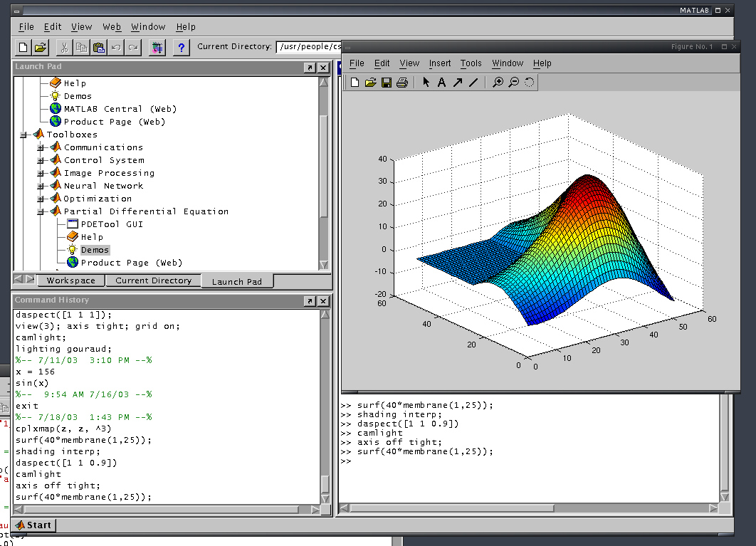756x546 pixels.
Task: Click the Open file icon in MATLAB toolbar
Action: click(40, 47)
